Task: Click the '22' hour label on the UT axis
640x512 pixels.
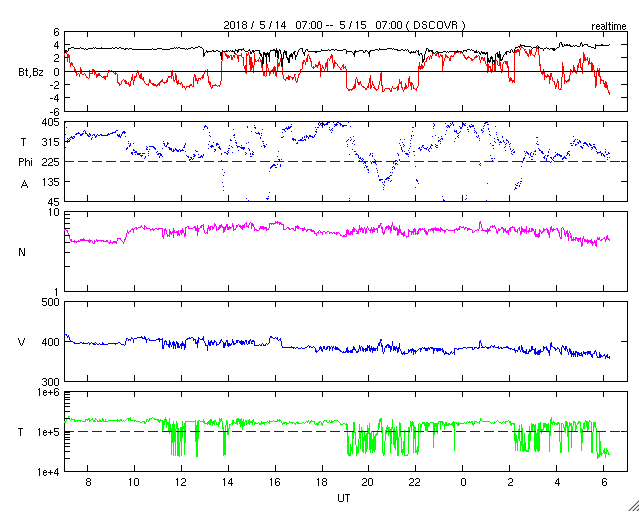Action: [416, 483]
